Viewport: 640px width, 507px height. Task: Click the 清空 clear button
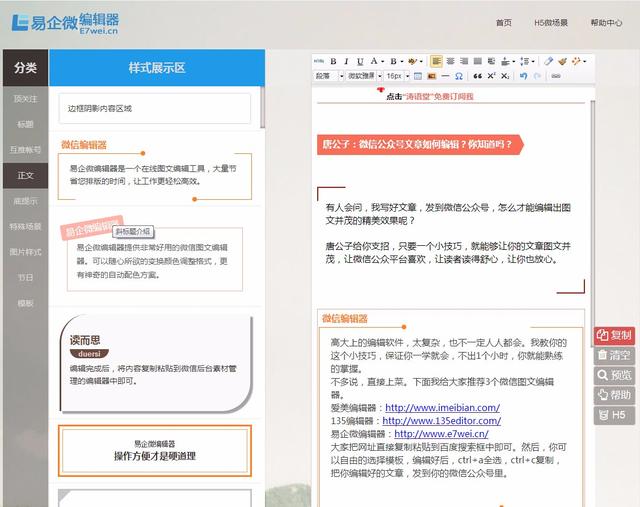(x=614, y=355)
